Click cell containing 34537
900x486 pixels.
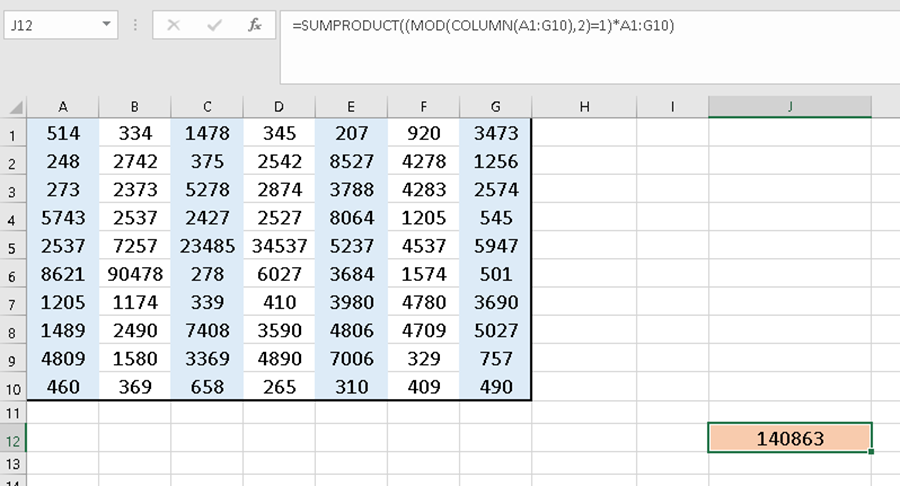279,245
